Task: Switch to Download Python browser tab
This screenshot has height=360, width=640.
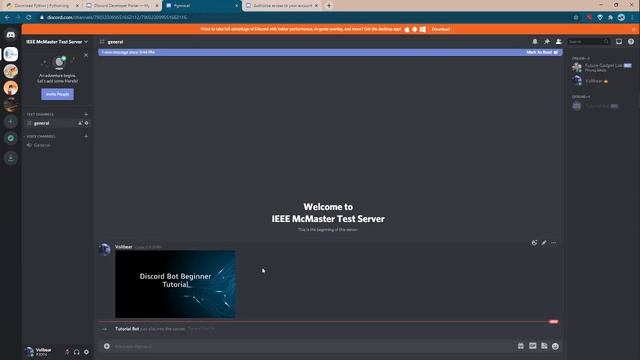Action: click(42, 6)
